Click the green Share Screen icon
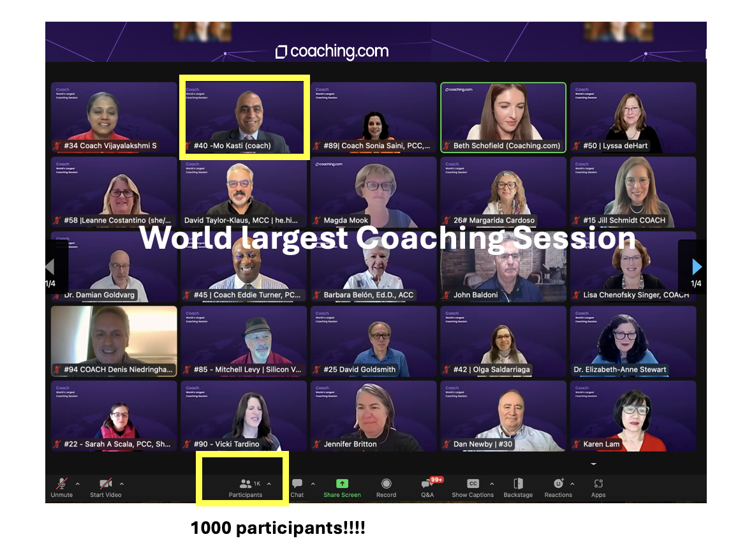The width and height of the screenshot is (731, 560). [342, 484]
